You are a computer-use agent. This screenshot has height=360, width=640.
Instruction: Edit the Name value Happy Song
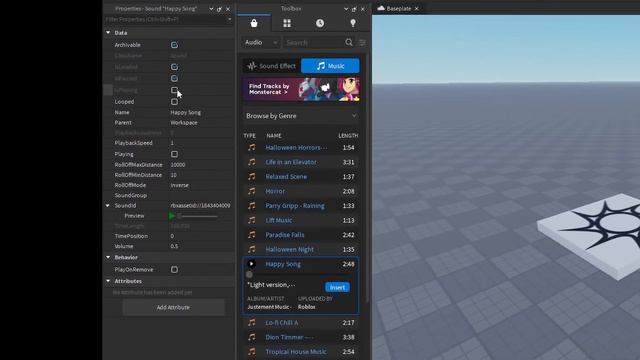186,112
